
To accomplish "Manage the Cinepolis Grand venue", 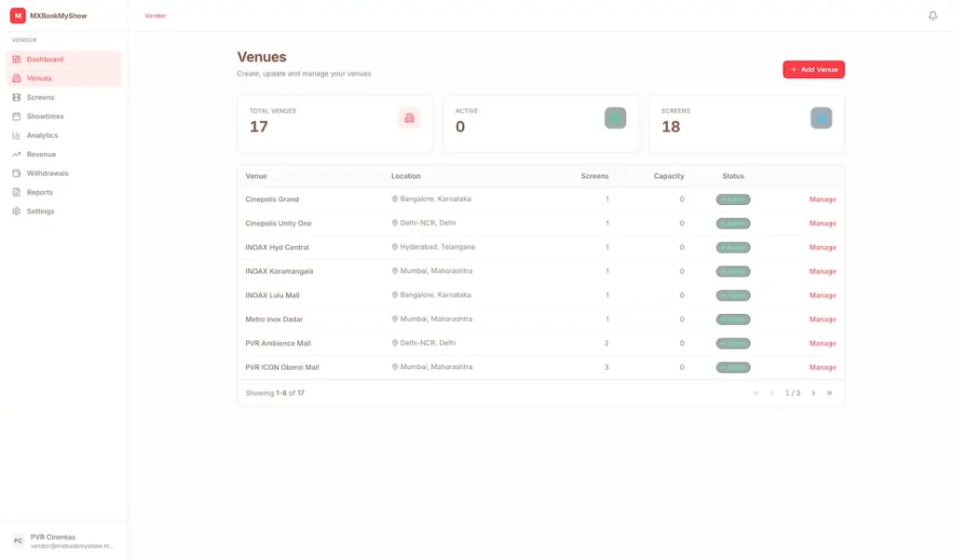I will [823, 199].
